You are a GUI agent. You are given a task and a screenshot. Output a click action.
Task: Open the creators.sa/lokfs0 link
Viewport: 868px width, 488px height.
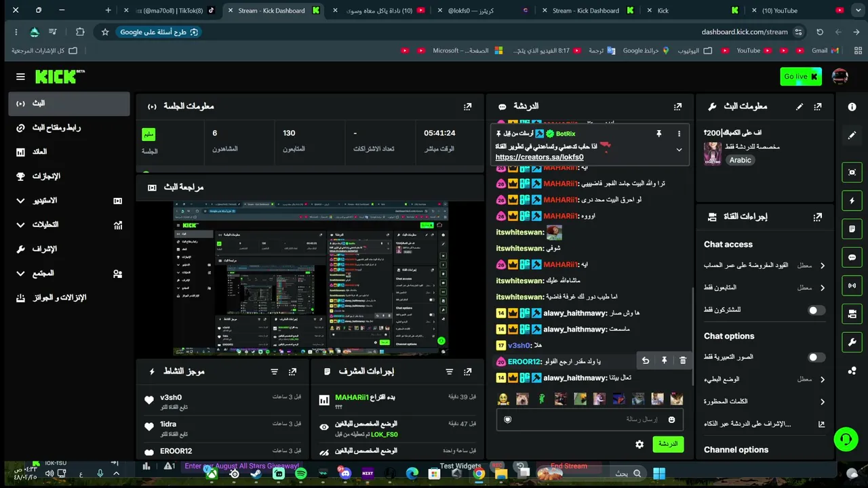pos(539,157)
